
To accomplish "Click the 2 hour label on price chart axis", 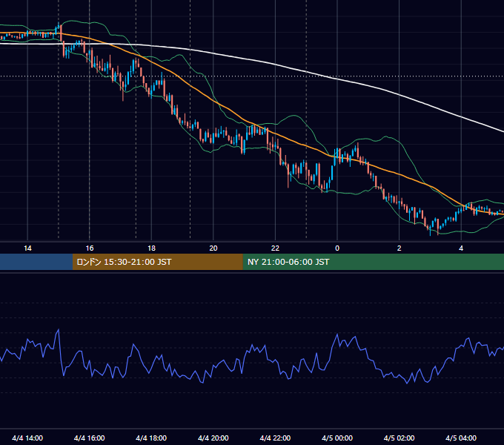I will tap(399, 248).
